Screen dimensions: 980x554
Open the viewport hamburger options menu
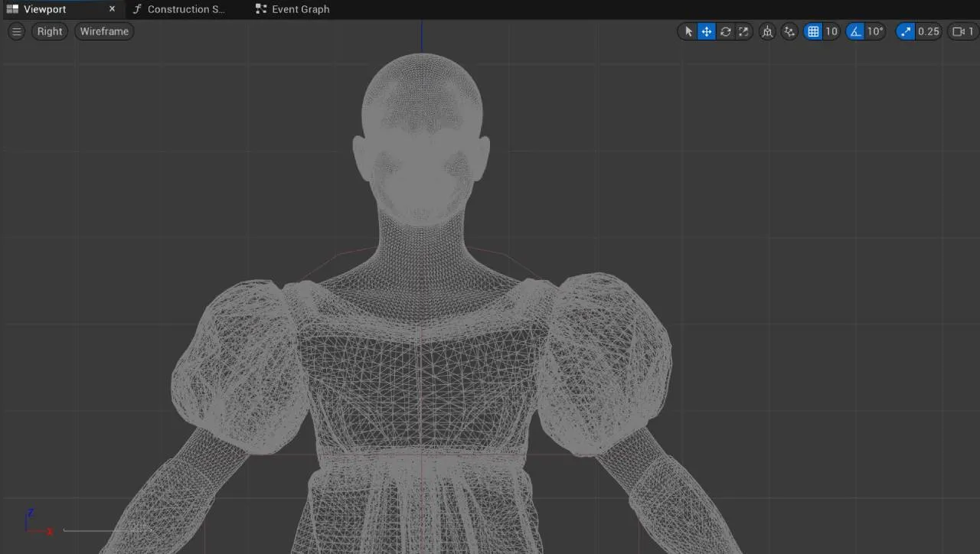click(16, 31)
